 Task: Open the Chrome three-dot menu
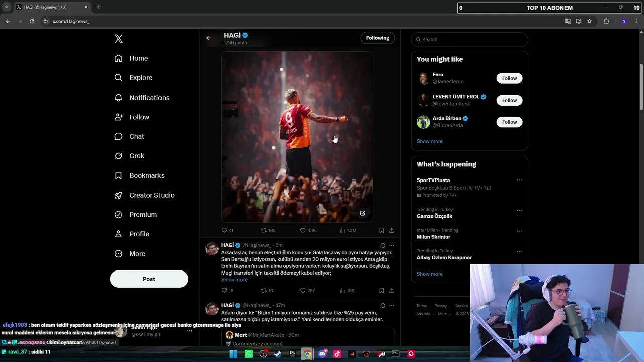pyautogui.click(x=637, y=21)
